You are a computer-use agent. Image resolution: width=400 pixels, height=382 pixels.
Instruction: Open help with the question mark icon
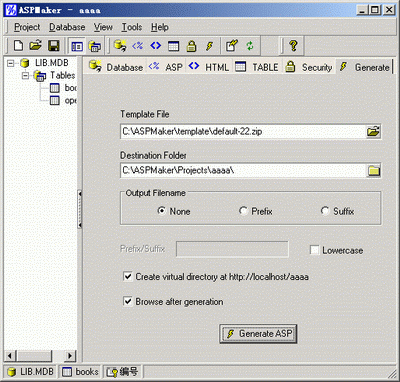pyautogui.click(x=293, y=45)
